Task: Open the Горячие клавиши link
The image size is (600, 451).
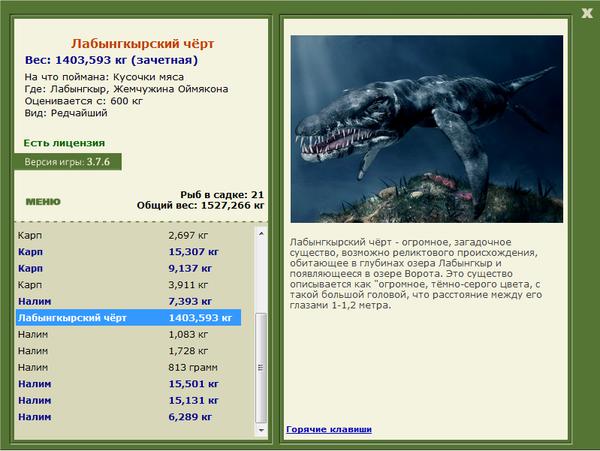Action: click(329, 429)
